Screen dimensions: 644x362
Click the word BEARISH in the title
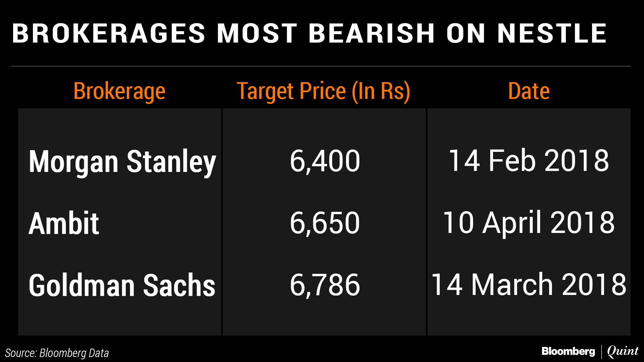click(372, 34)
